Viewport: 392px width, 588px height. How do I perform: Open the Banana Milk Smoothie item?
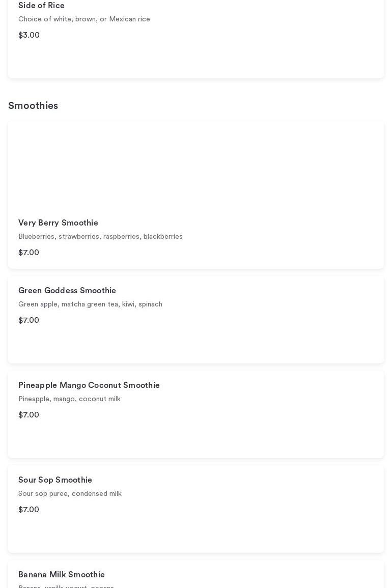(x=62, y=575)
